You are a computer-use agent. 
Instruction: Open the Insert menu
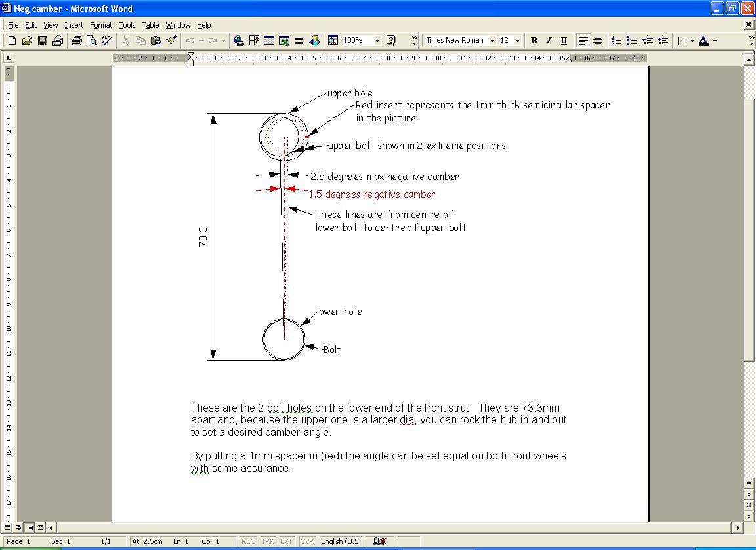(73, 25)
